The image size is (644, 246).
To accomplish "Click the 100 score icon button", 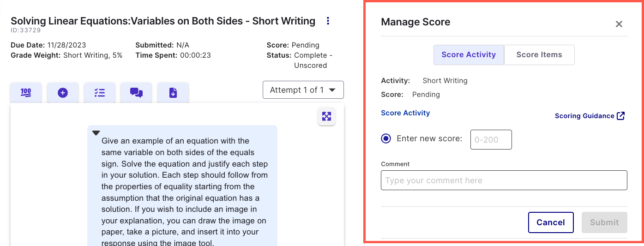I will pos(26,93).
